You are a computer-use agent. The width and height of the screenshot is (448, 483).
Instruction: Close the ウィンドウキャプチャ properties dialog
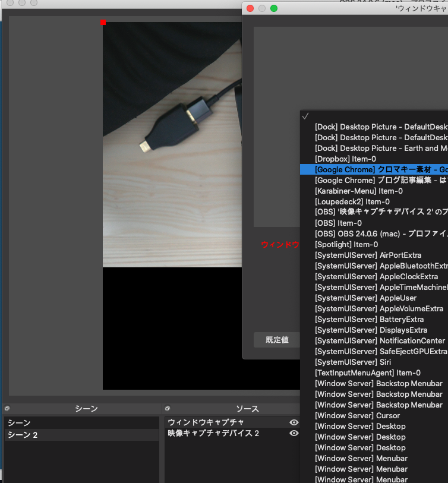pyautogui.click(x=250, y=8)
